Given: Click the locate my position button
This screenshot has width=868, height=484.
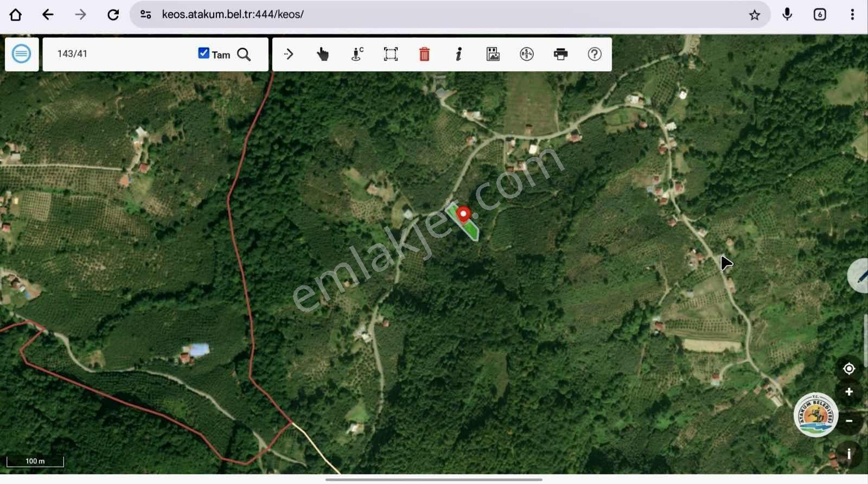Looking at the screenshot, I should [x=849, y=369].
